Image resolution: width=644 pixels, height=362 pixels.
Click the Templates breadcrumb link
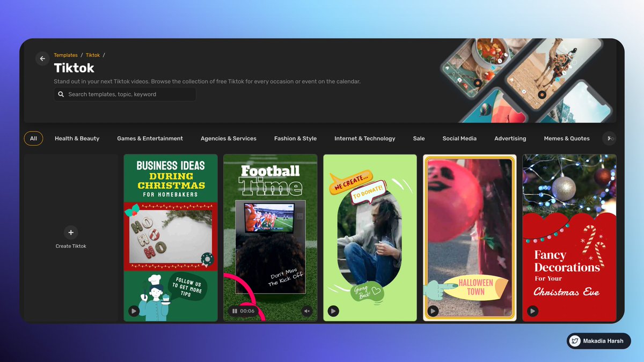pyautogui.click(x=65, y=55)
